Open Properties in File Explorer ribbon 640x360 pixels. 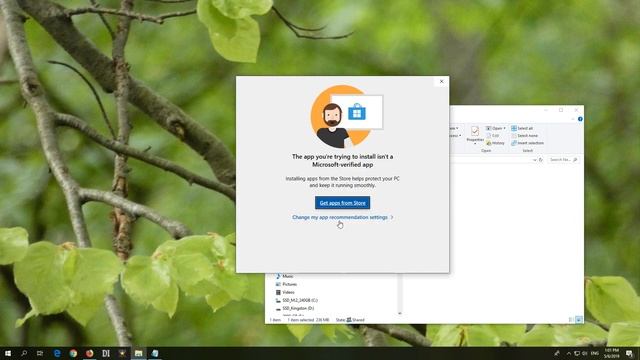pos(475,134)
